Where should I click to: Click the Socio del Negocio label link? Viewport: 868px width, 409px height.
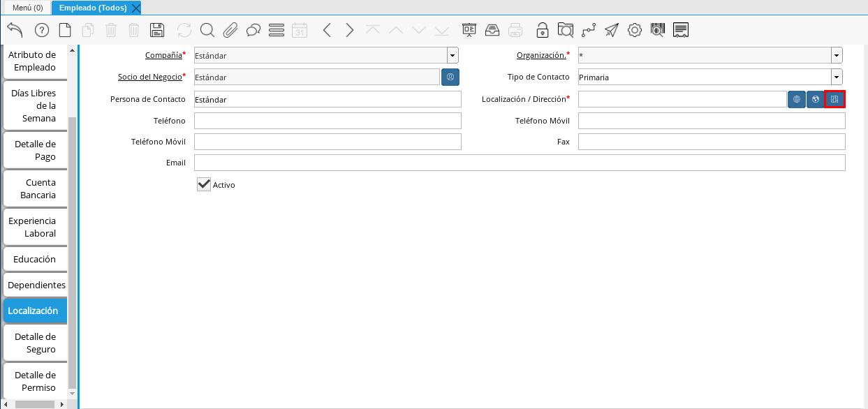149,77
